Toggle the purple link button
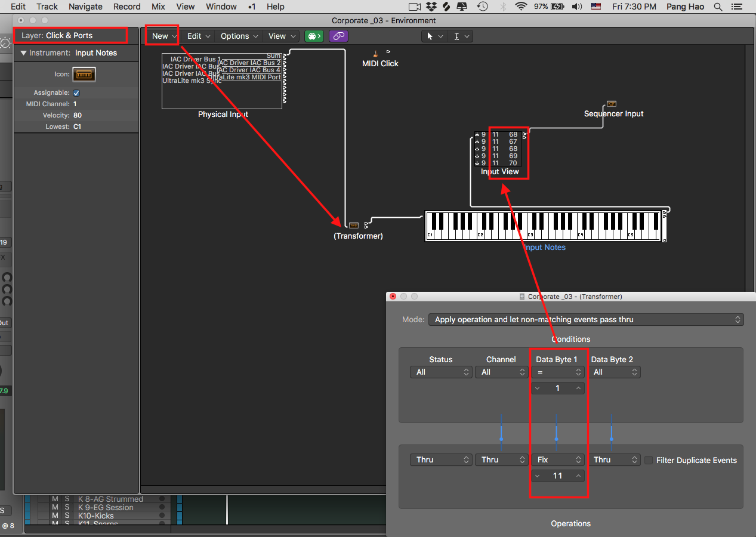This screenshot has width=756, height=537. [338, 36]
